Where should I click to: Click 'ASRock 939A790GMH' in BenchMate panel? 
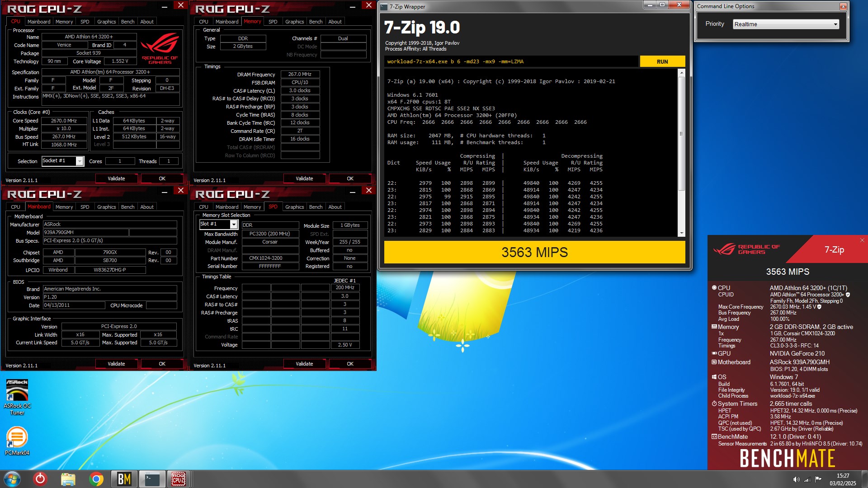click(800, 362)
